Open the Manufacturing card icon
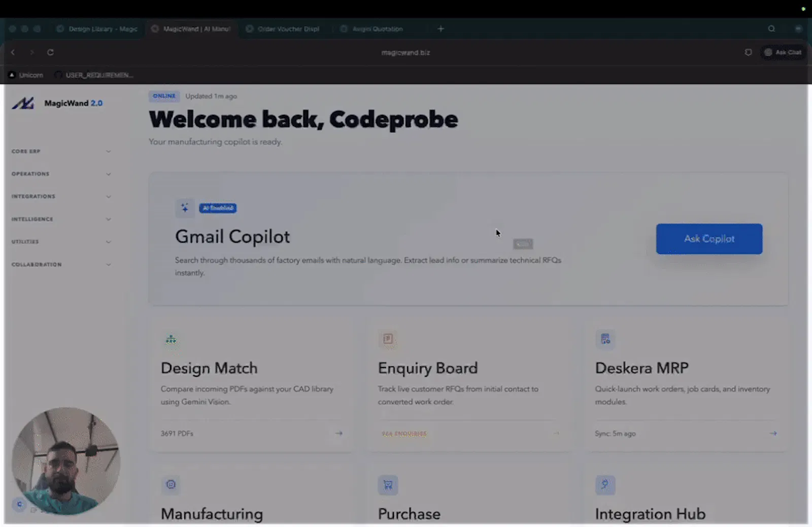812x527 pixels. (171, 484)
